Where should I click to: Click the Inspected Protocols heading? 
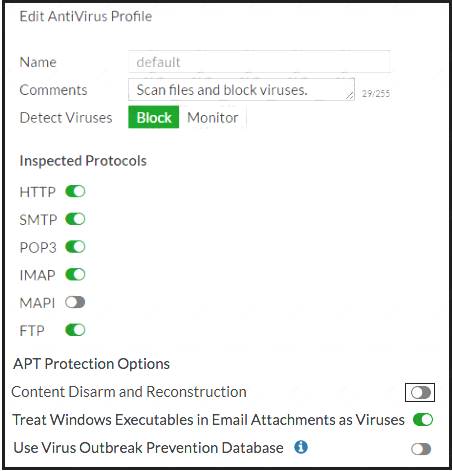[83, 161]
